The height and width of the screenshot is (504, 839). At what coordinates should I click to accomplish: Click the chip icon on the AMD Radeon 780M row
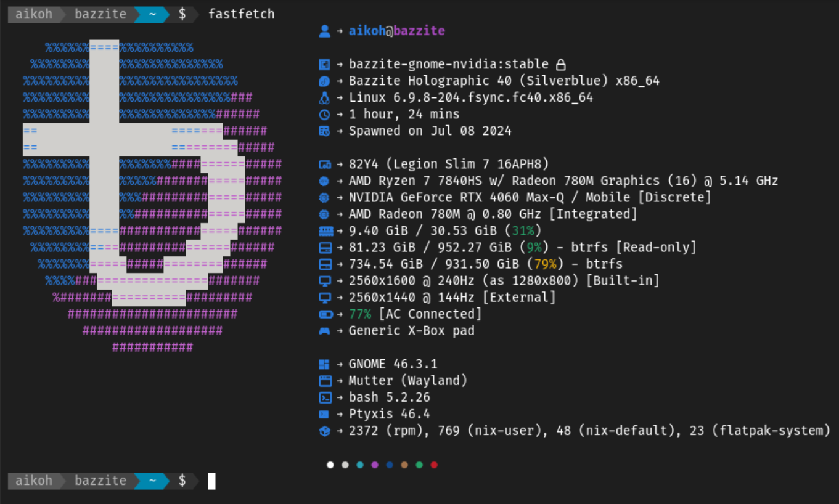pos(325,214)
